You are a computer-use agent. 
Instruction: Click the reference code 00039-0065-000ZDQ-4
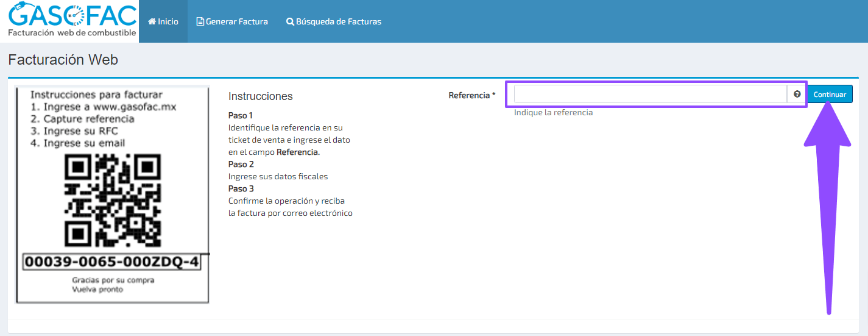click(x=111, y=262)
